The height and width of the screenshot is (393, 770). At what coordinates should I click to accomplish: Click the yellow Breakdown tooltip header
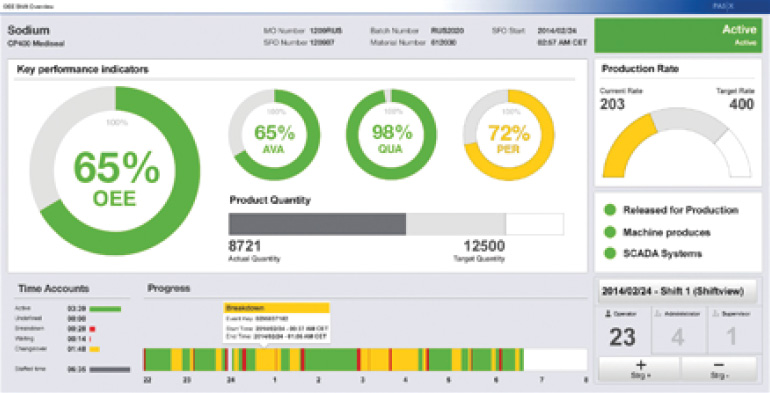click(x=276, y=308)
